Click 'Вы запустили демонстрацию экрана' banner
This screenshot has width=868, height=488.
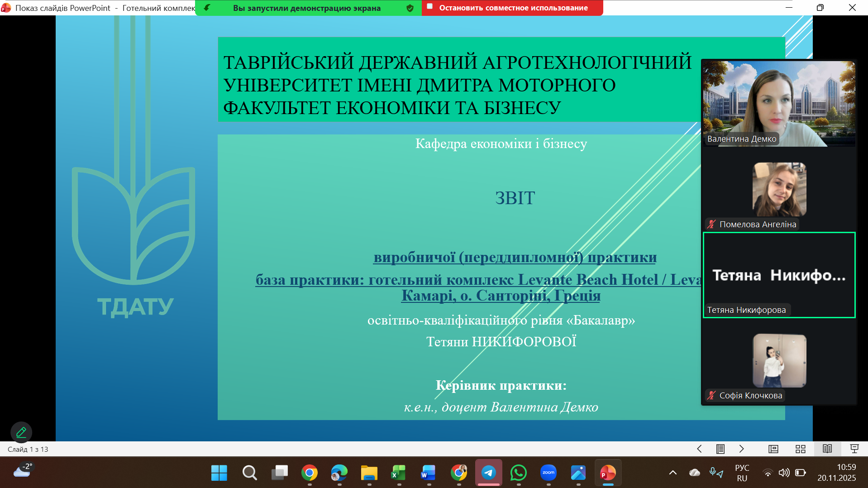pyautogui.click(x=307, y=8)
